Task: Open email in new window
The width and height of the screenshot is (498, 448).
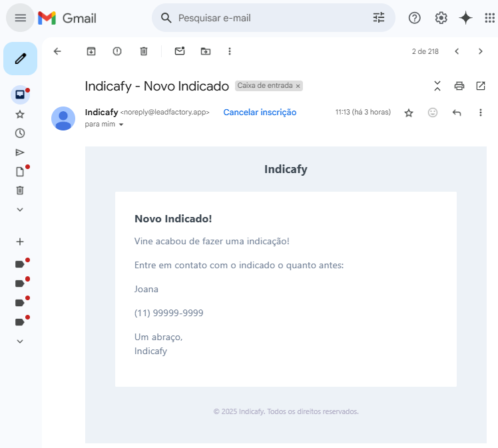Action: pyautogui.click(x=481, y=86)
